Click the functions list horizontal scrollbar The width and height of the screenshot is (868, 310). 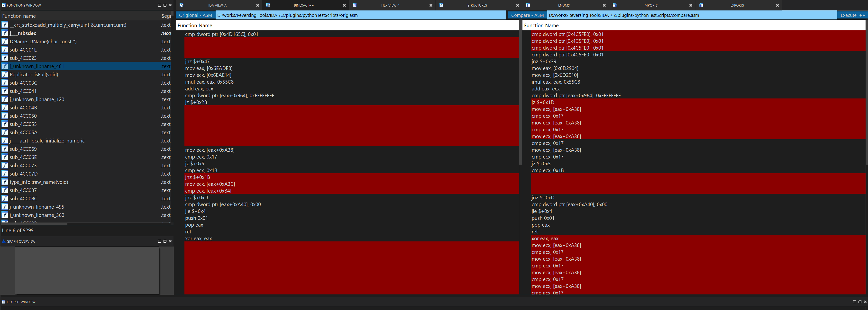click(34, 224)
